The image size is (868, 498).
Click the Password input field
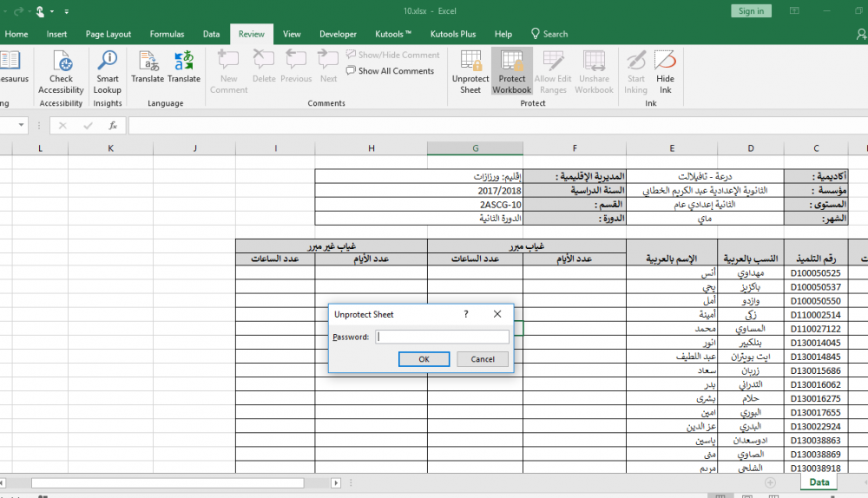tap(442, 337)
